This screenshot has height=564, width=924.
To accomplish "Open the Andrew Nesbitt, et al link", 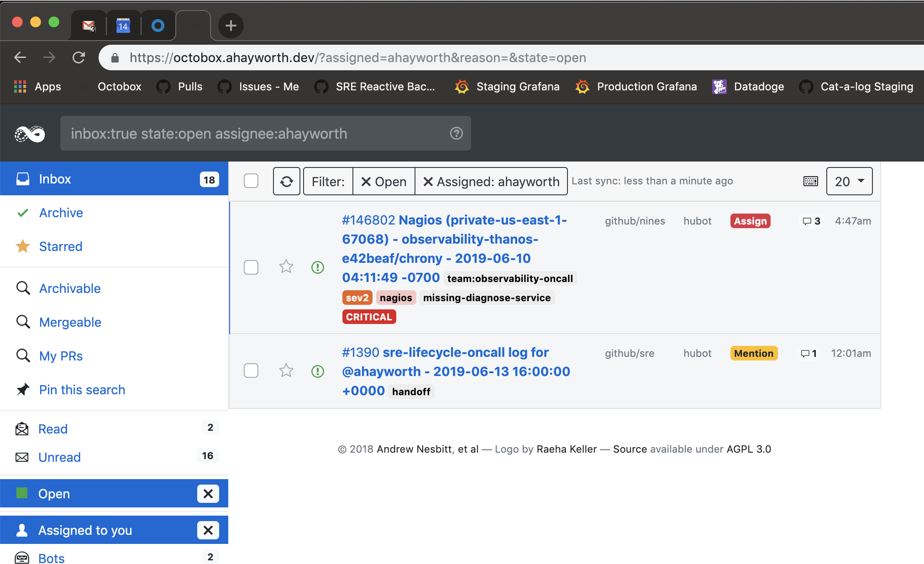I will 428,449.
